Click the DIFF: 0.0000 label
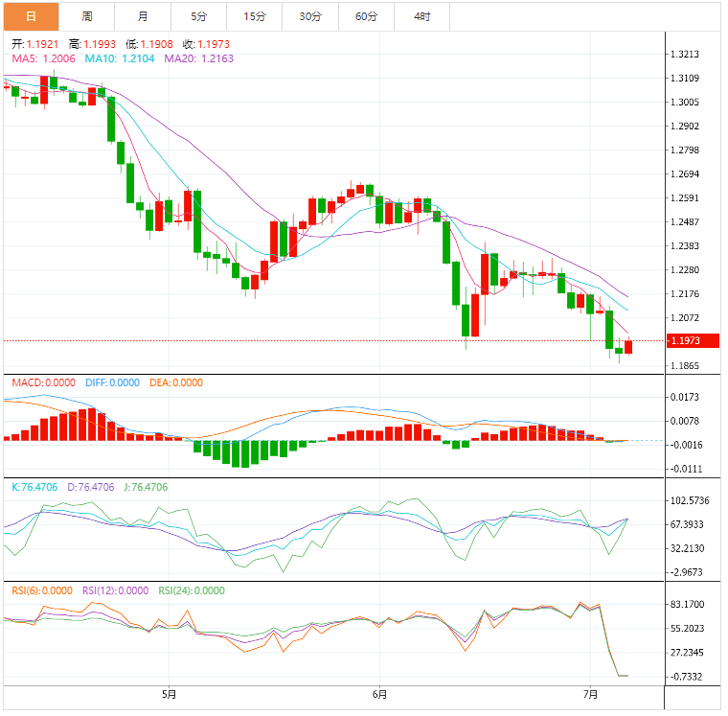Viewport: 728px width, 716px height. (x=112, y=382)
